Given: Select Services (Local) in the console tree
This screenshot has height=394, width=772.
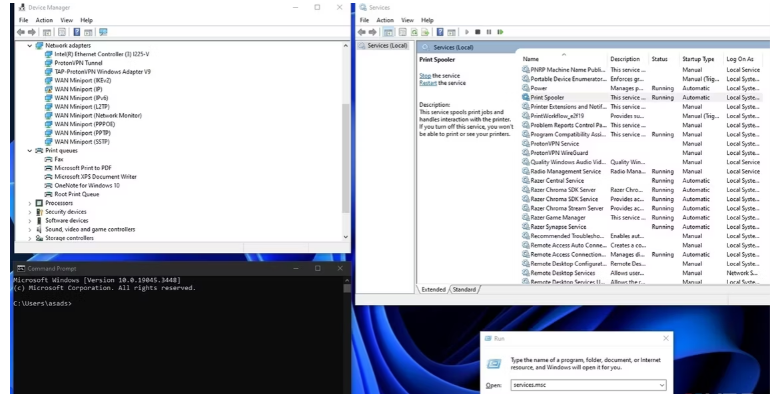Looking at the screenshot, I should (x=383, y=46).
